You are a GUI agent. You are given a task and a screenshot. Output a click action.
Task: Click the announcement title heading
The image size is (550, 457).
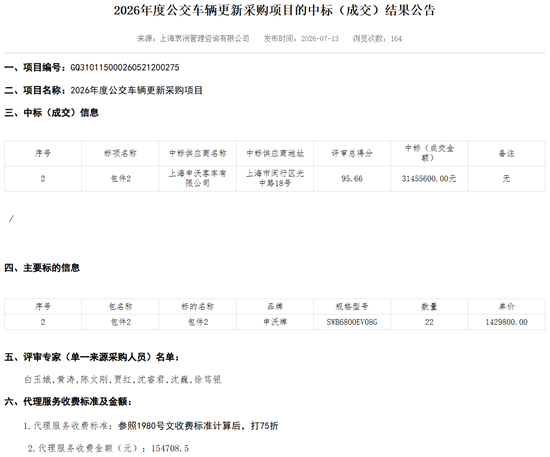click(274, 10)
